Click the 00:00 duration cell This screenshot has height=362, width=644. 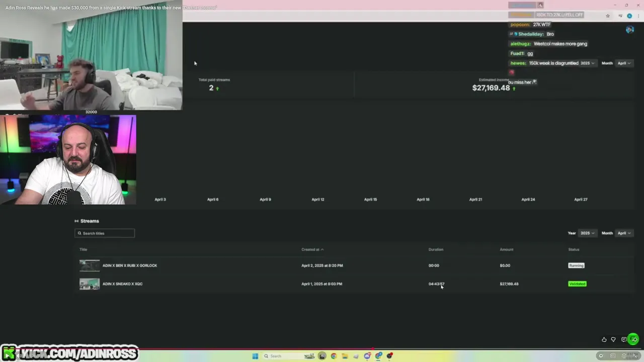point(434,265)
